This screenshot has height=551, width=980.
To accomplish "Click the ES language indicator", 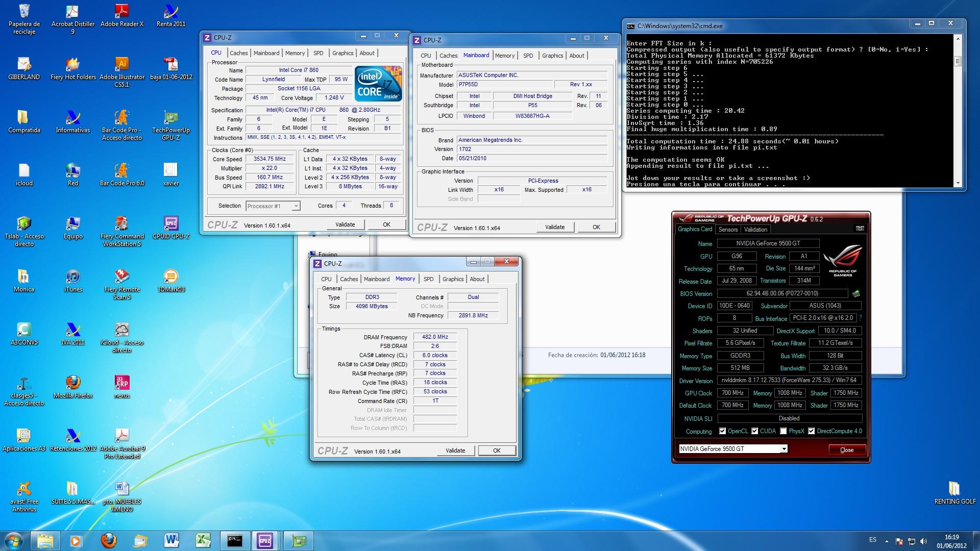I will 873,540.
